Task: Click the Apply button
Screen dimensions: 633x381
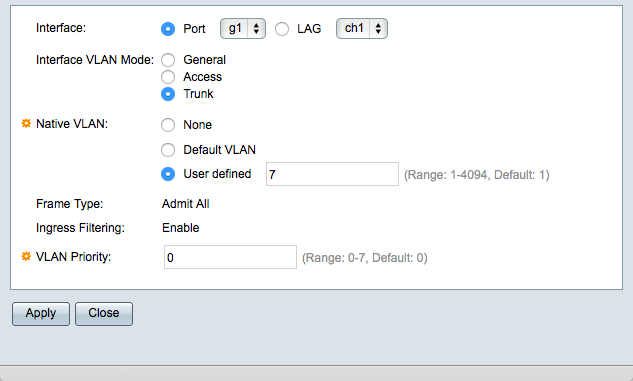Action: tap(41, 314)
